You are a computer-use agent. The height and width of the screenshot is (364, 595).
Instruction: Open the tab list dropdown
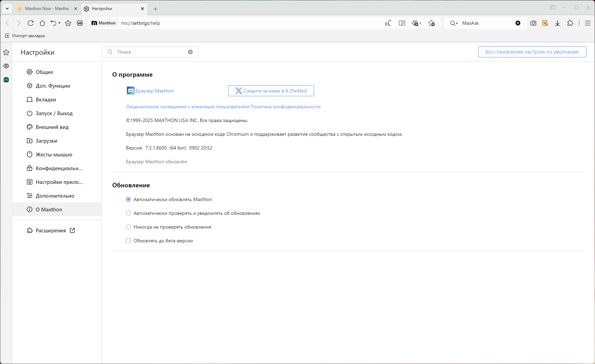click(x=7, y=9)
